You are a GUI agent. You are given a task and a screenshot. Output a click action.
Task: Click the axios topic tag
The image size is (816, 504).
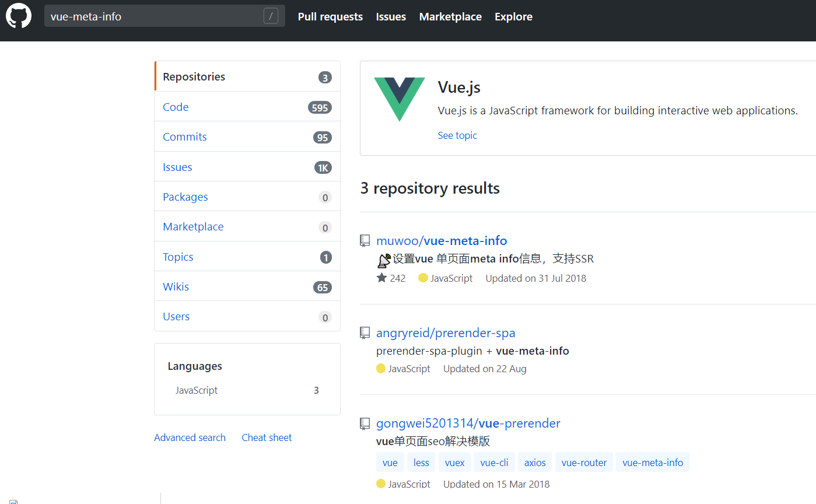coord(535,463)
